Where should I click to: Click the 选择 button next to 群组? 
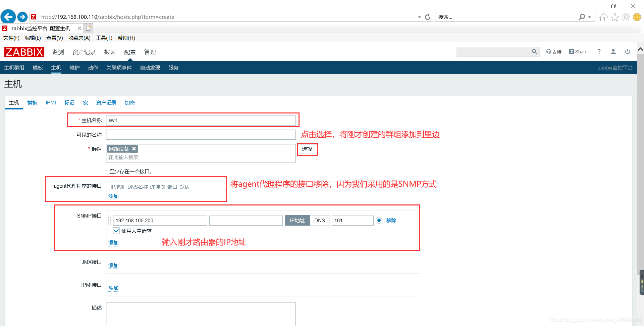pos(307,149)
